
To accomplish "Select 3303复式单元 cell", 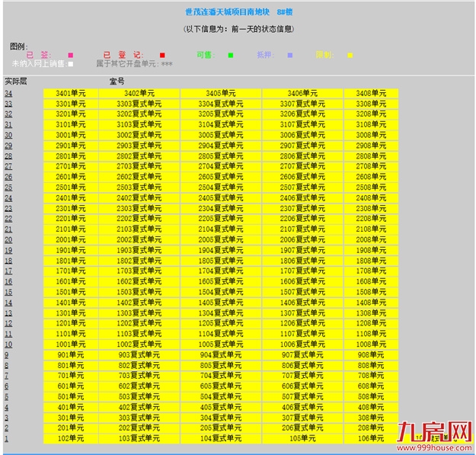I will [139, 104].
